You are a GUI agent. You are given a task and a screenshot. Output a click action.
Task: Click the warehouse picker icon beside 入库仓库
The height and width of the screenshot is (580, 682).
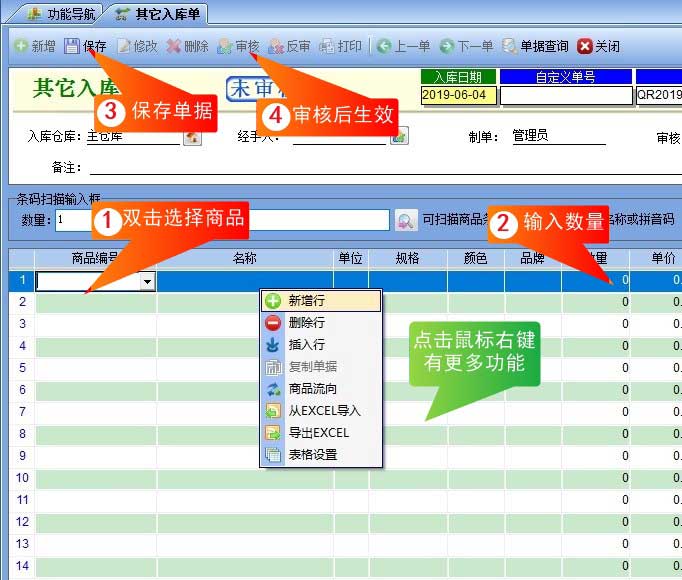coord(192,137)
